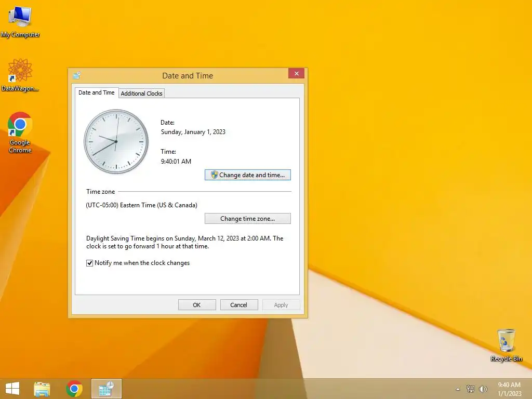Open File Explorer from the taskbar
The width and height of the screenshot is (532, 399).
(42, 389)
